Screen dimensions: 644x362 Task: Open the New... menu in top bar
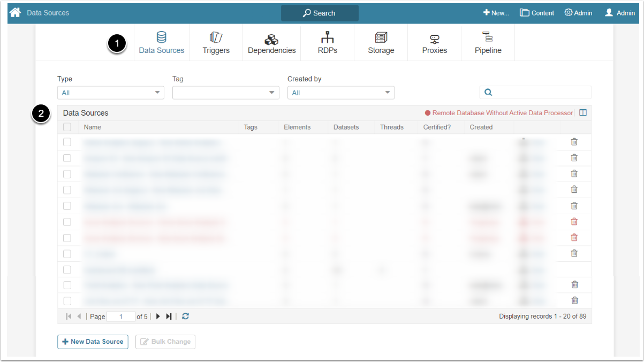(496, 13)
